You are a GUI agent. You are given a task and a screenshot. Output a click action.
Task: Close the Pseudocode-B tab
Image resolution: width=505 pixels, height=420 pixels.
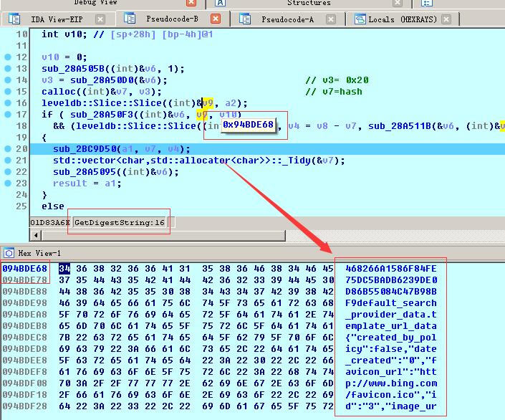216,19
